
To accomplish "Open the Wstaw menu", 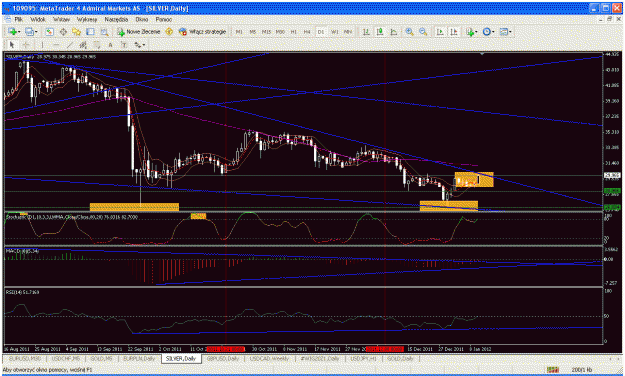I will tap(61, 19).
